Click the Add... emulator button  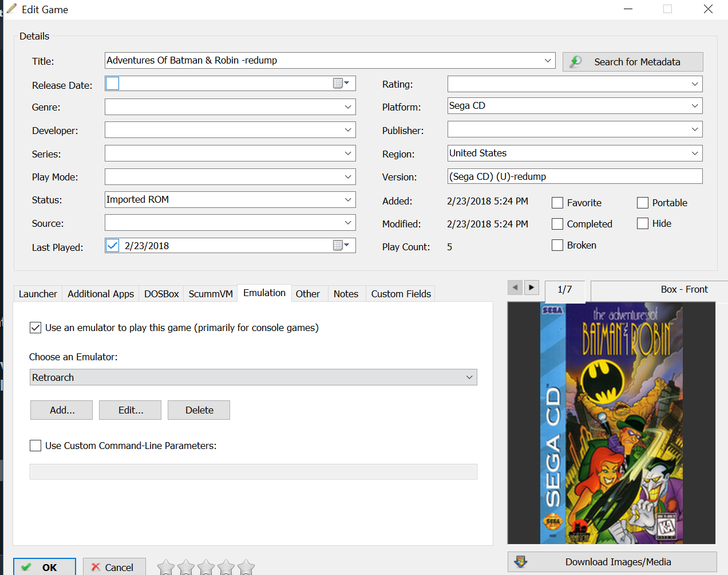coord(61,410)
